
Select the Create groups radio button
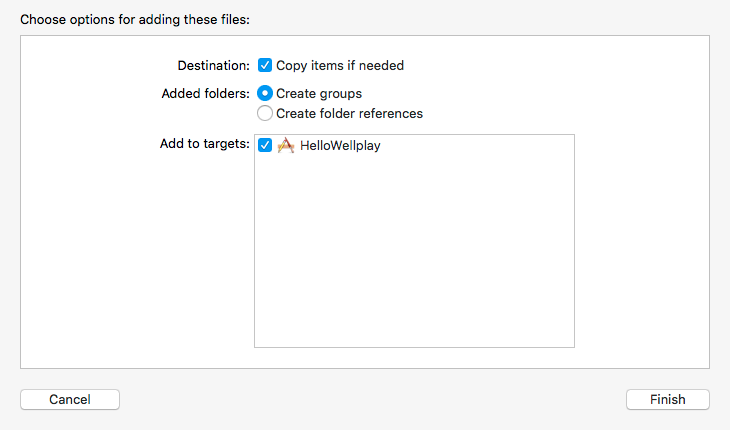(x=265, y=93)
